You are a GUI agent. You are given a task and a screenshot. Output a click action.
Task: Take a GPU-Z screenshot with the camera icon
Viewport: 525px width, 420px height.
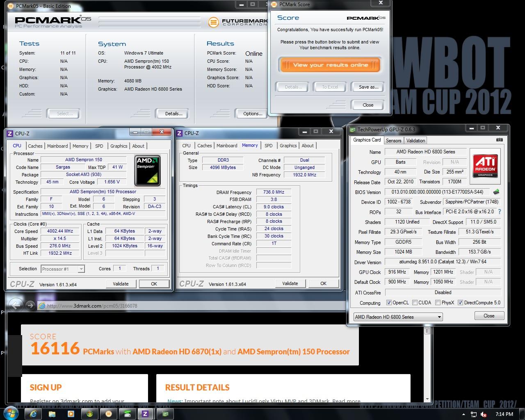click(499, 140)
